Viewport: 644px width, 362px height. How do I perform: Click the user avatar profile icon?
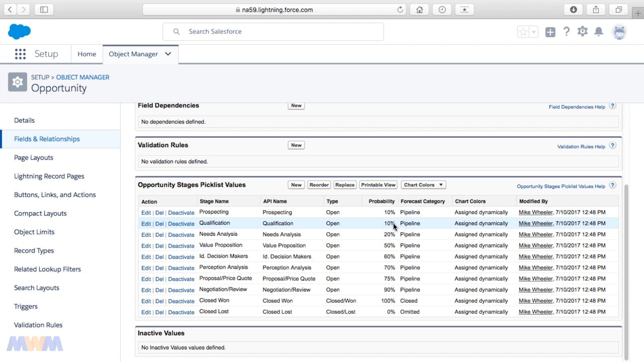(619, 32)
